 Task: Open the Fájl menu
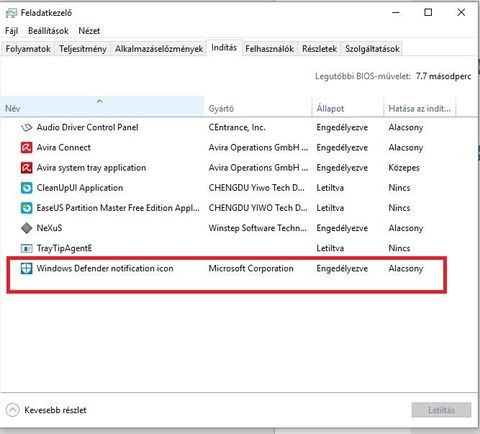pos(12,31)
